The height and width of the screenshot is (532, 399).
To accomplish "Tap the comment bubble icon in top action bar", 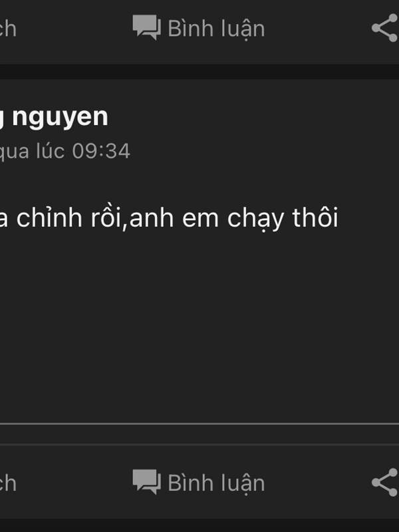I will 146,27.
